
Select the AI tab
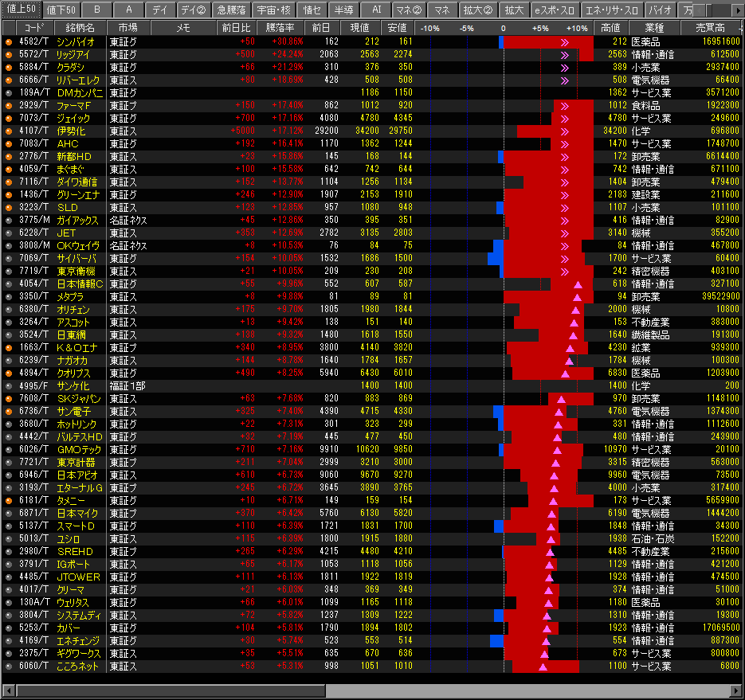[376, 10]
